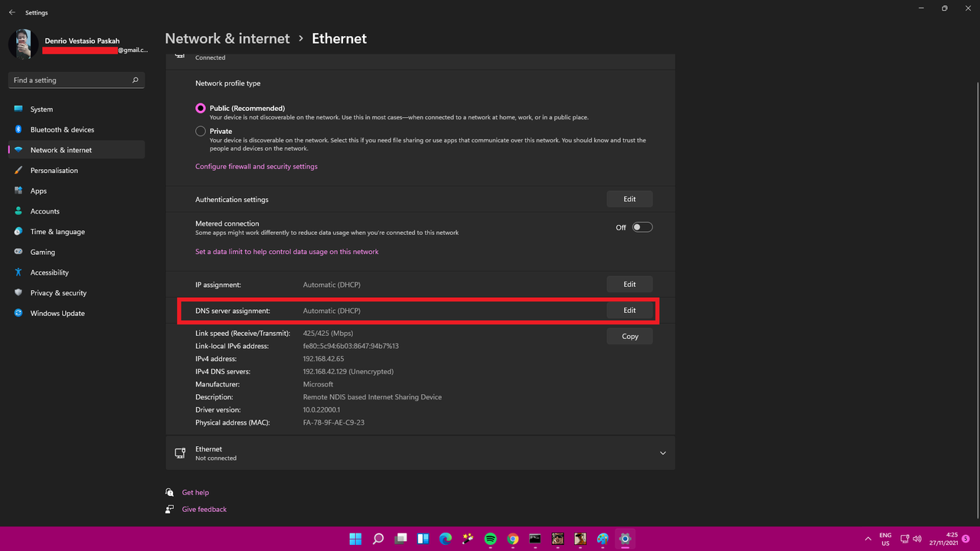
Task: Open Widgets from taskbar
Action: click(423, 539)
